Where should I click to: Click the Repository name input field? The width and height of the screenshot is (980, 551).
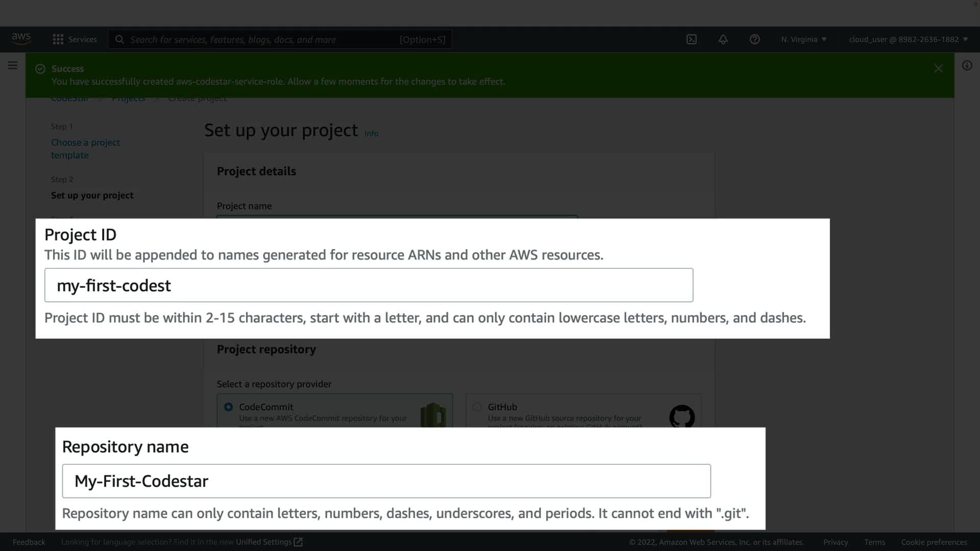click(386, 481)
